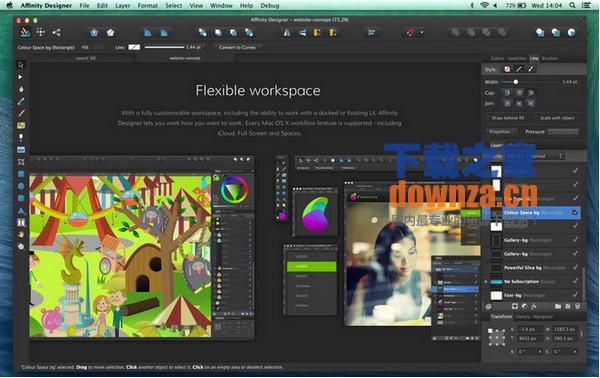
Task: Open the shear angle dropdown in Transform
Action: 575,352
